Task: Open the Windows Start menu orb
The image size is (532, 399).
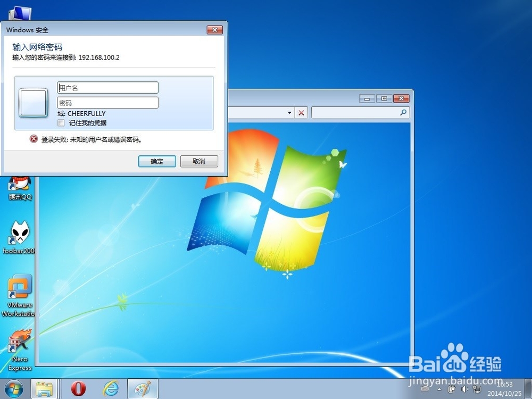Action: pos(14,389)
